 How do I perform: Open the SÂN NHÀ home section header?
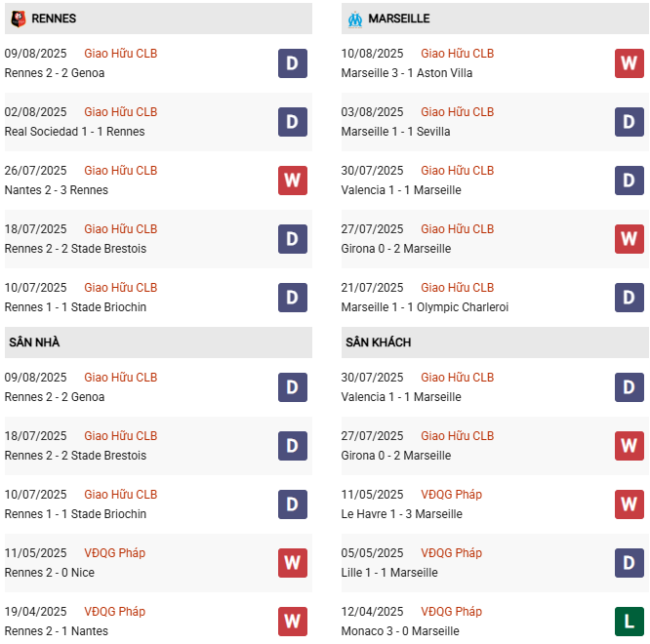tap(34, 342)
